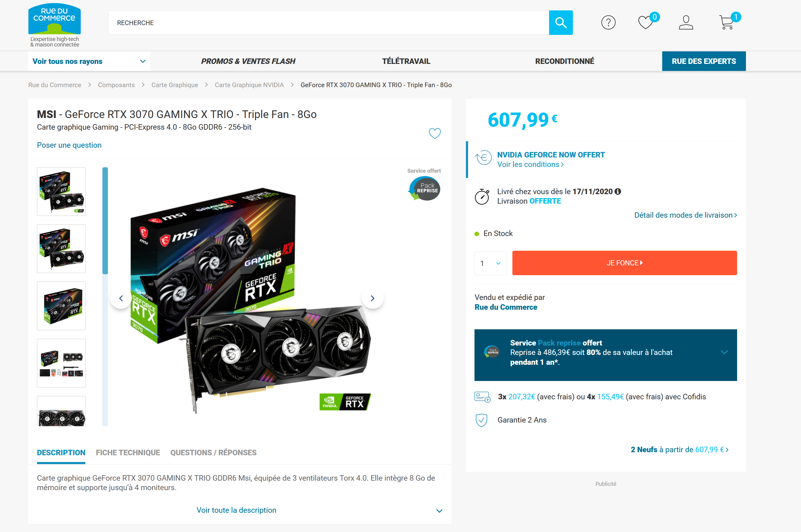
Task: Add product to favorites heart
Action: (435, 133)
